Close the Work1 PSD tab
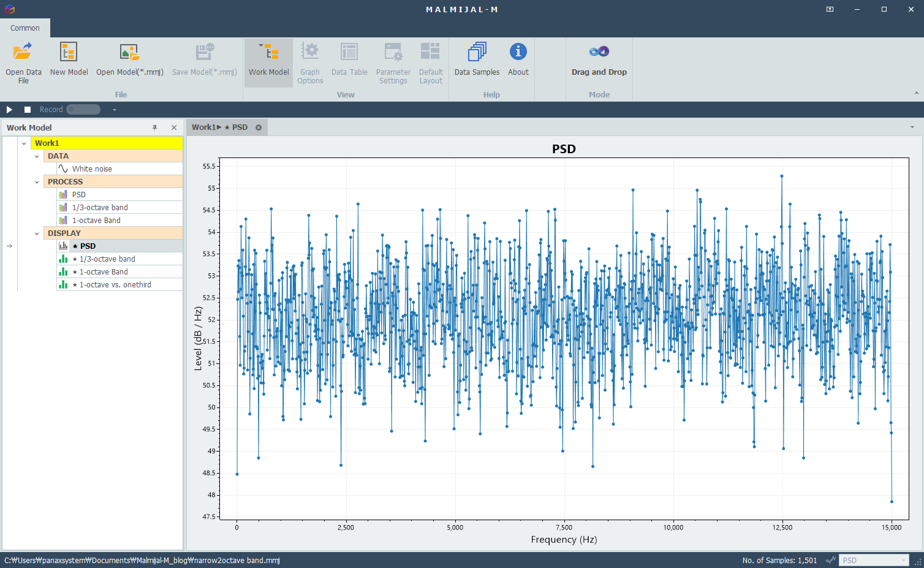This screenshot has height=568, width=924. (x=259, y=127)
